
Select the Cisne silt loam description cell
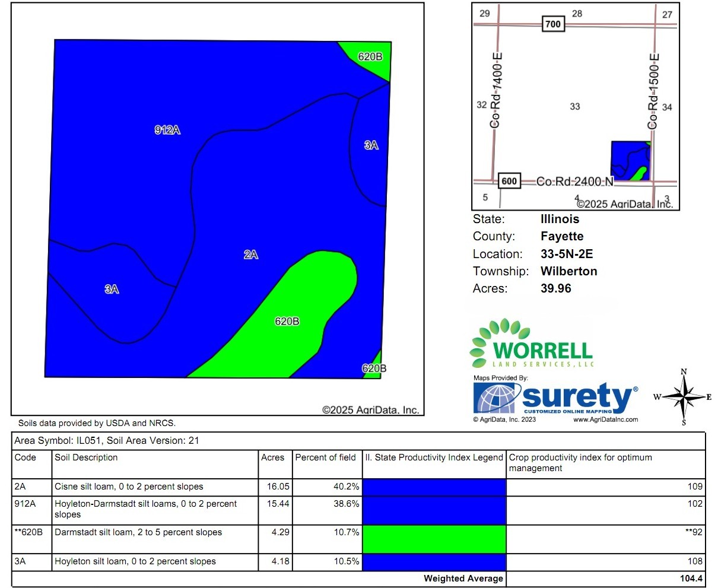click(x=129, y=487)
